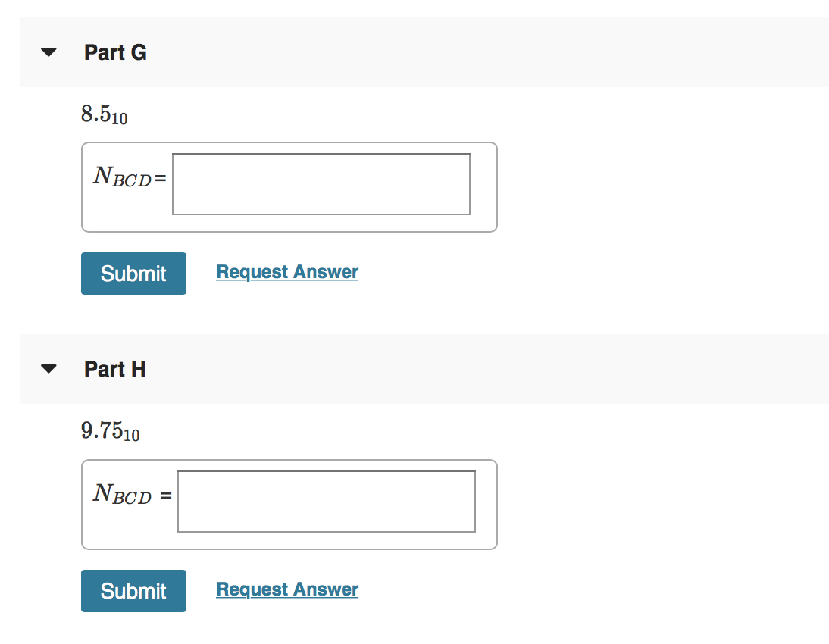Click the disclosure triangle beside Part G
This screenshot has width=829, height=644.
48,52
